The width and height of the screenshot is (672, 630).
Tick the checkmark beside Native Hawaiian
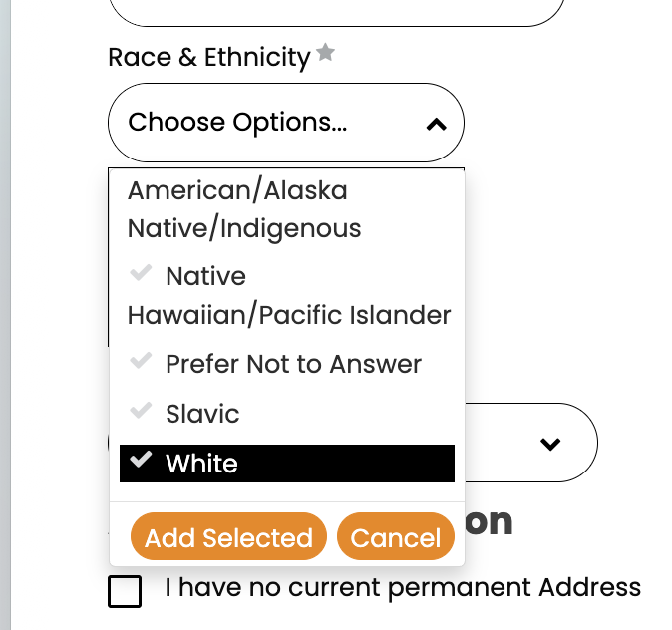click(x=142, y=273)
